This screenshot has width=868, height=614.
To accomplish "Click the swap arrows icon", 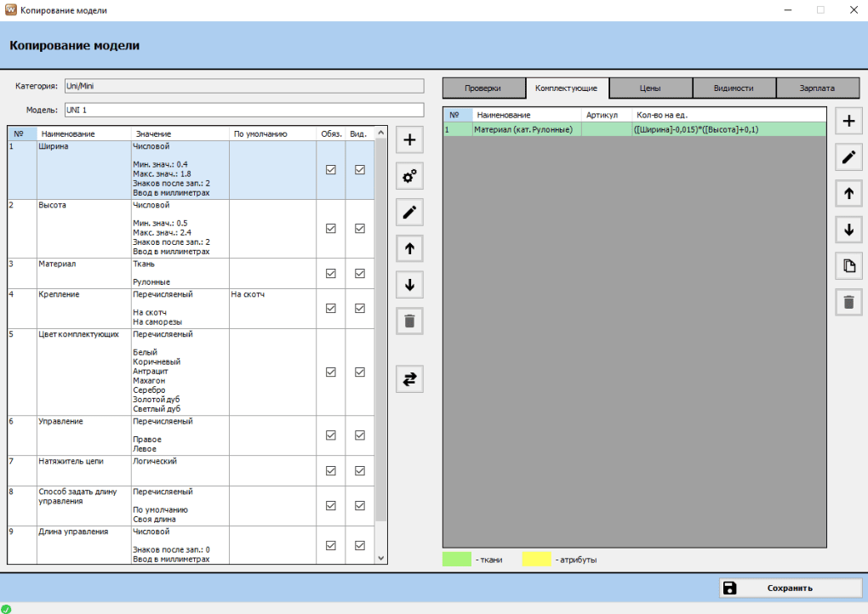I will tap(409, 379).
